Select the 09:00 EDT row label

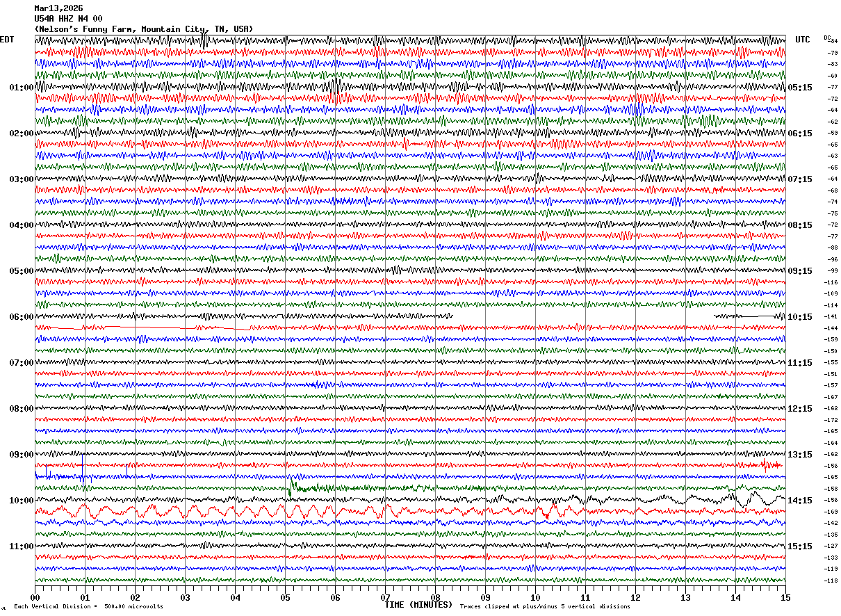tap(22, 455)
